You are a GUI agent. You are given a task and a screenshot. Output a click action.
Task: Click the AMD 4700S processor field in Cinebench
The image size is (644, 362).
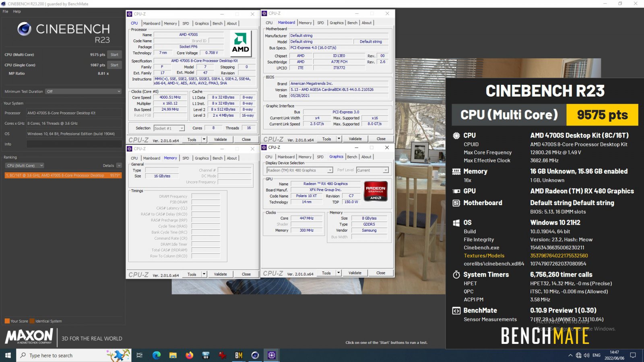pos(74,113)
